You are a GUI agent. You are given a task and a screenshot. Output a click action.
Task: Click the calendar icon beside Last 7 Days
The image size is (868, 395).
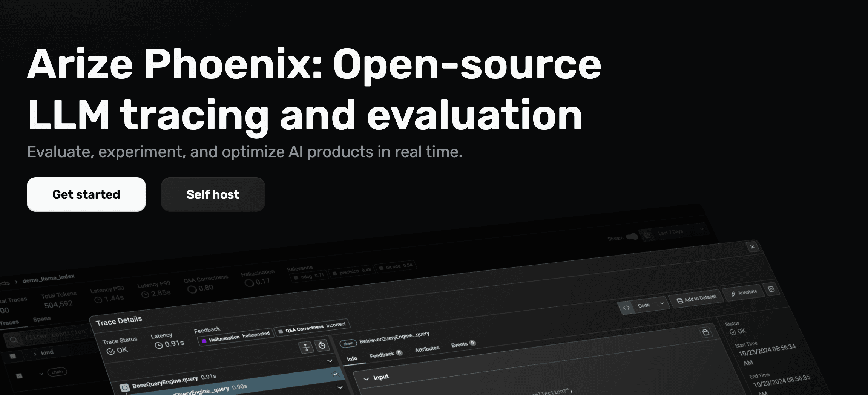pos(647,235)
